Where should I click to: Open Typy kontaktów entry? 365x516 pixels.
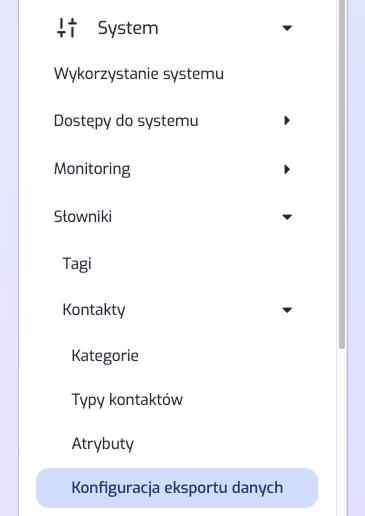pyautogui.click(x=127, y=399)
